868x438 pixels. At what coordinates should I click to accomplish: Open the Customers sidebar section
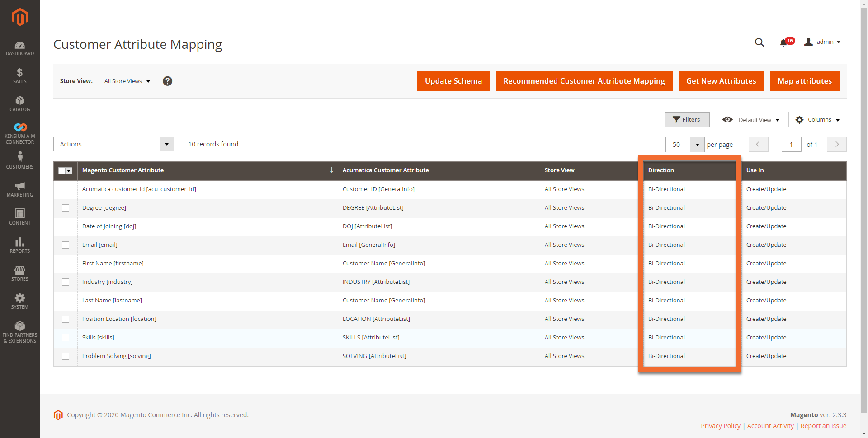coord(20,160)
